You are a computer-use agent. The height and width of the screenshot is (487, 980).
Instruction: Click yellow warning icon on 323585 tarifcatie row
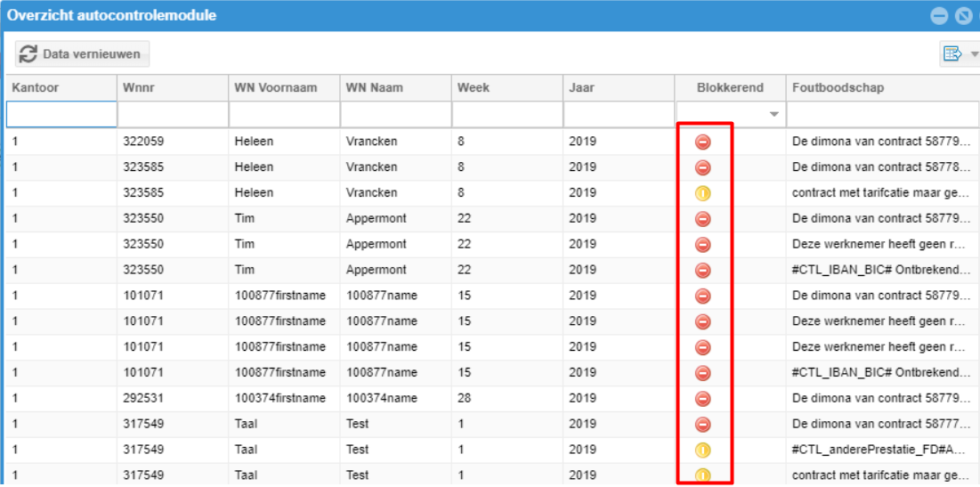click(703, 194)
